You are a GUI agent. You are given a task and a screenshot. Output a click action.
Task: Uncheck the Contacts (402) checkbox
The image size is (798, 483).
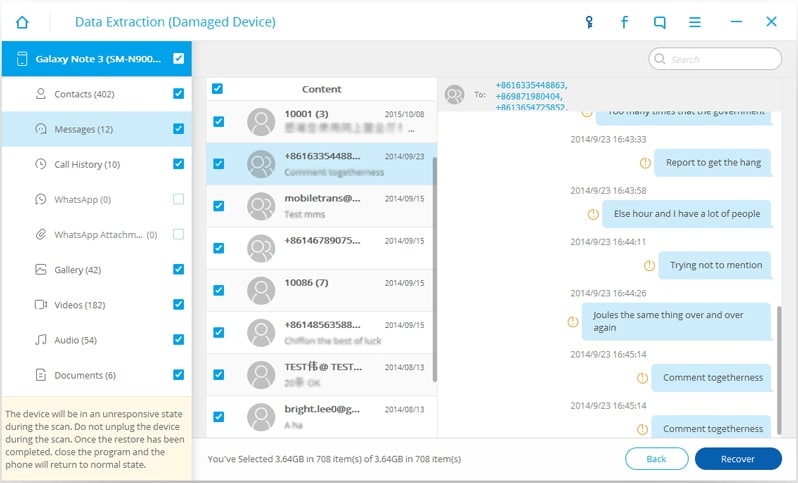[x=178, y=94]
